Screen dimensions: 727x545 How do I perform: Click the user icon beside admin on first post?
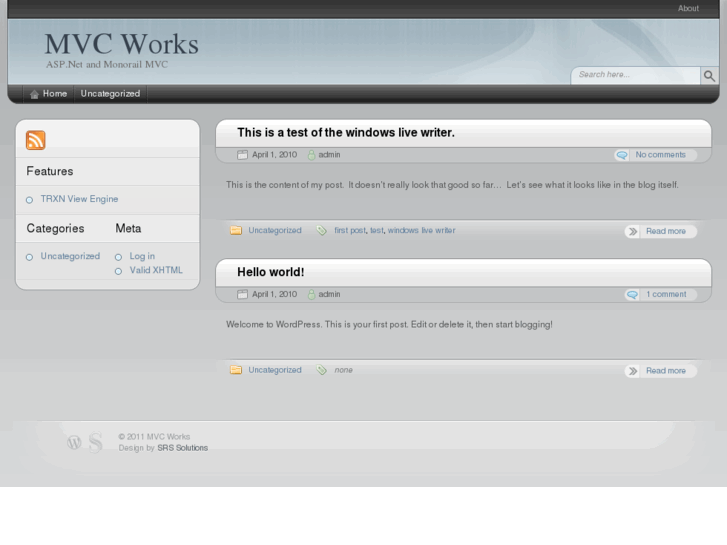(x=312, y=155)
